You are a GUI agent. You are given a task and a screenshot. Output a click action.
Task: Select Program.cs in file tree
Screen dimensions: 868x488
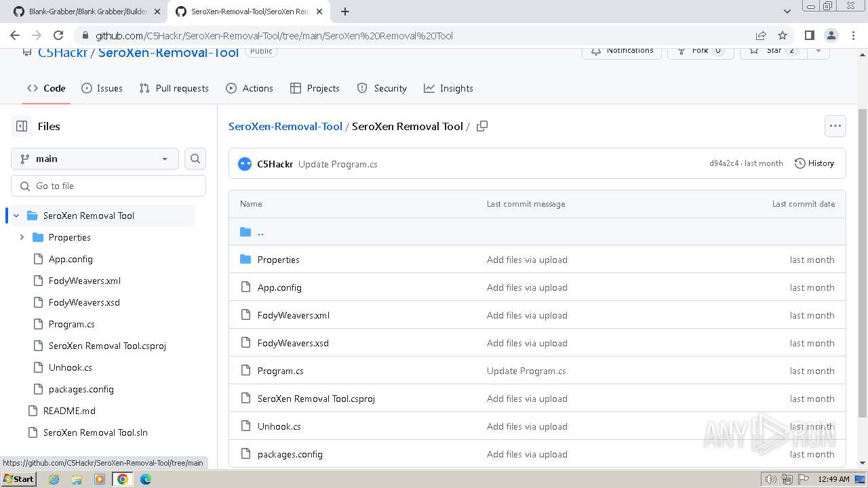(72, 324)
